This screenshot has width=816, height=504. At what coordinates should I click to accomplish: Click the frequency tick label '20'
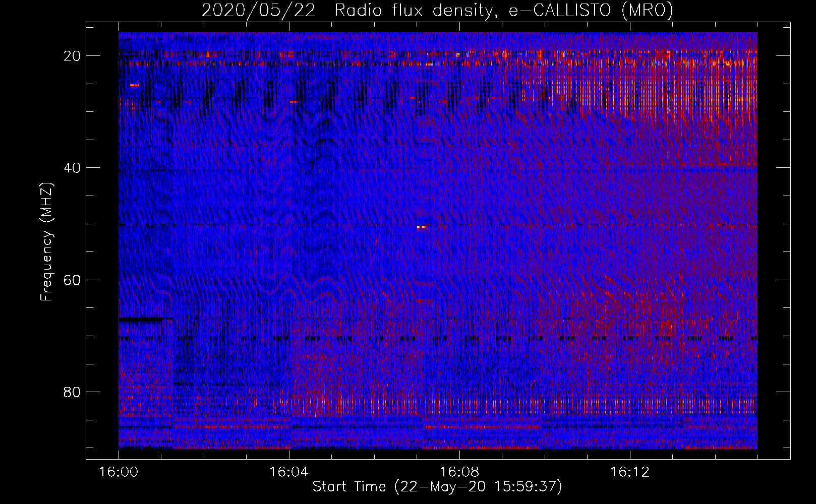coord(73,56)
